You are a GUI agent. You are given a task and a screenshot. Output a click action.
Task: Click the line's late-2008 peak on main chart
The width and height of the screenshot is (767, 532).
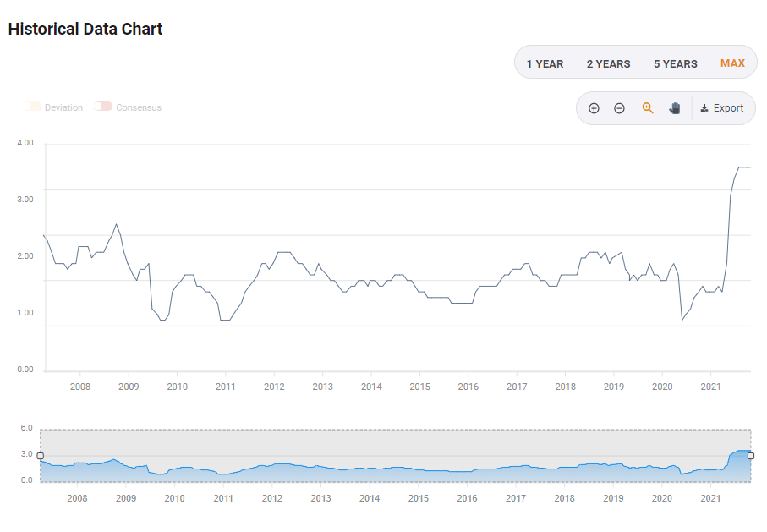pos(116,224)
